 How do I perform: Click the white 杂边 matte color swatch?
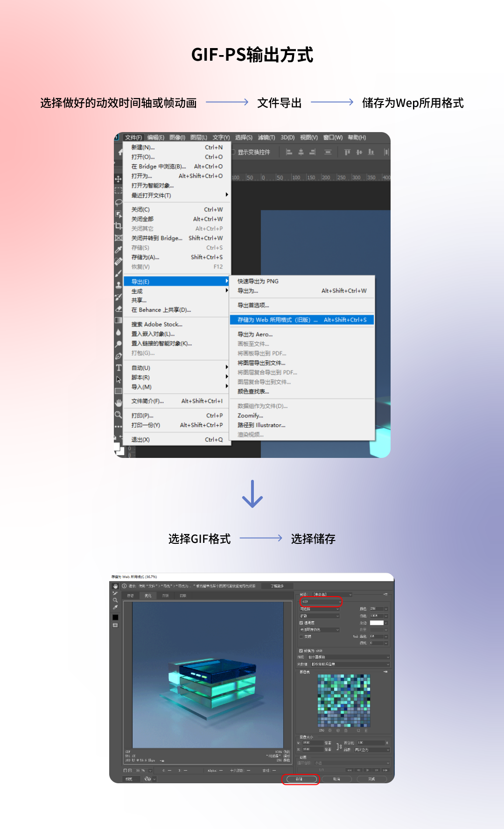377,623
